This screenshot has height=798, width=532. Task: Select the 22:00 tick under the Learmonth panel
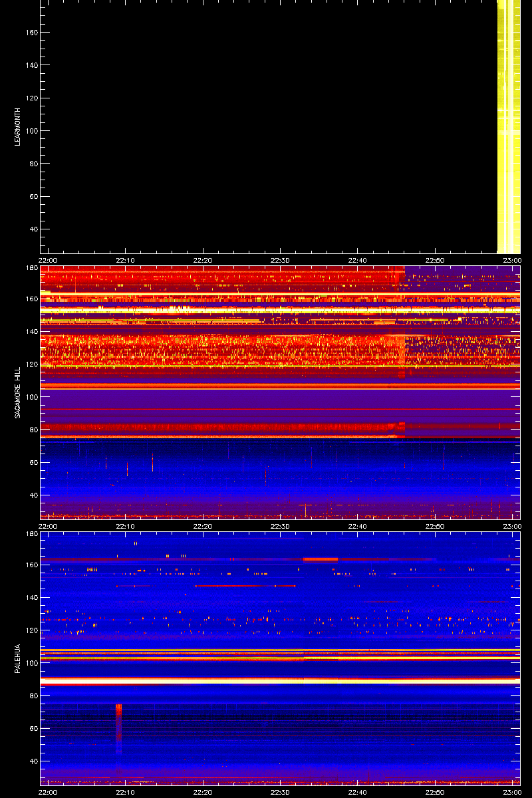click(x=48, y=260)
